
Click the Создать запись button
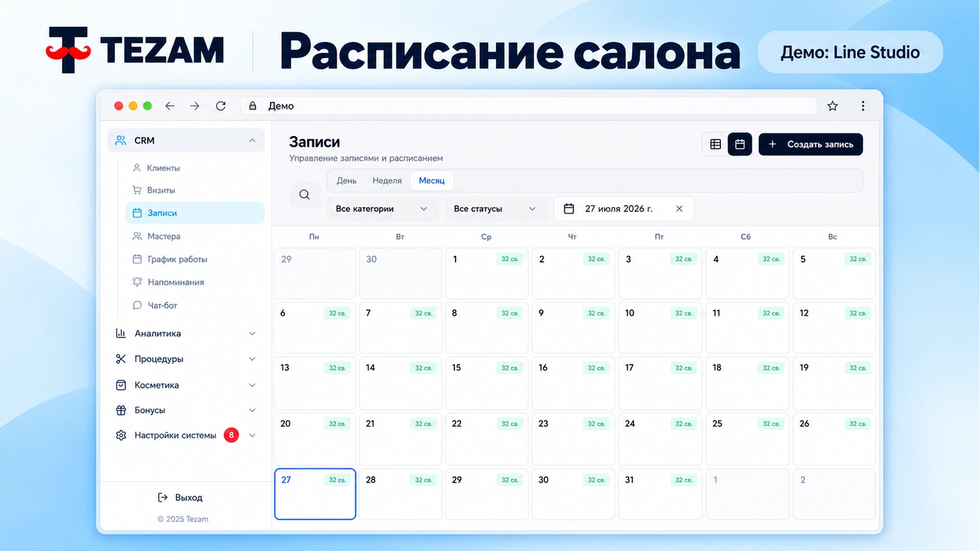810,144
